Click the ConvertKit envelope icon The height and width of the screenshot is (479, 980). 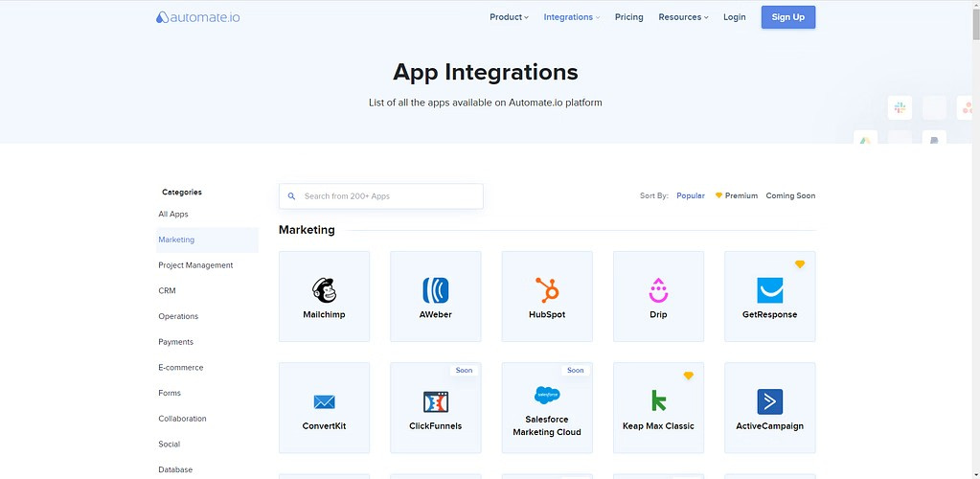(x=324, y=401)
